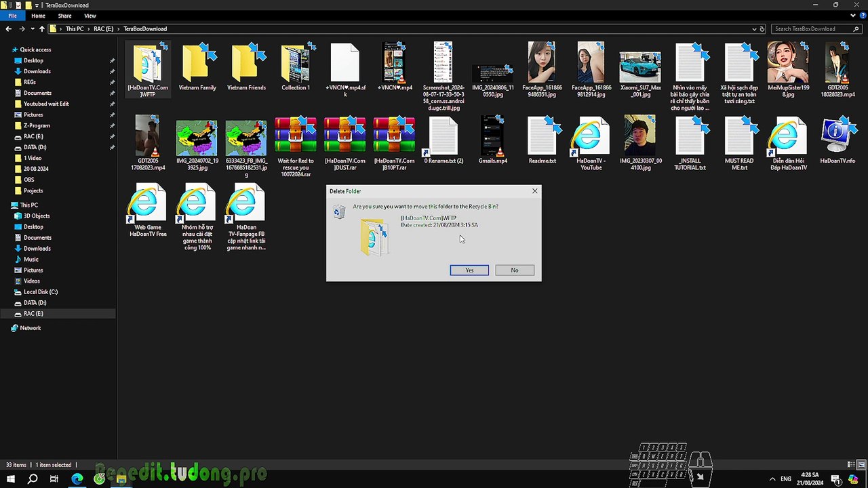Select the Collection 1 folder
The image size is (868, 488).
point(296,67)
